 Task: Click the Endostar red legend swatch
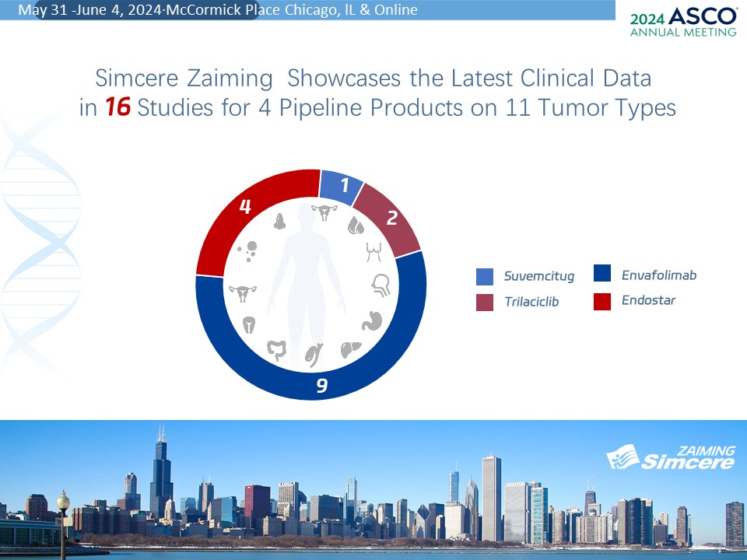(x=602, y=302)
